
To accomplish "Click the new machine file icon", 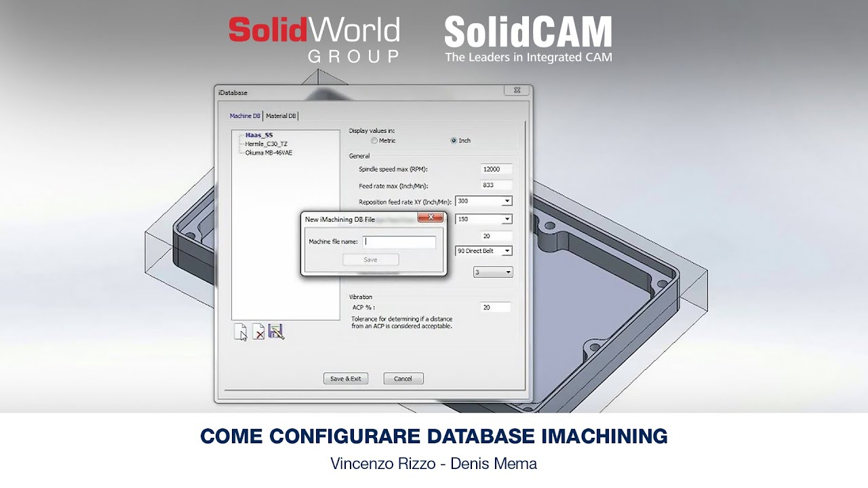I will [x=241, y=331].
